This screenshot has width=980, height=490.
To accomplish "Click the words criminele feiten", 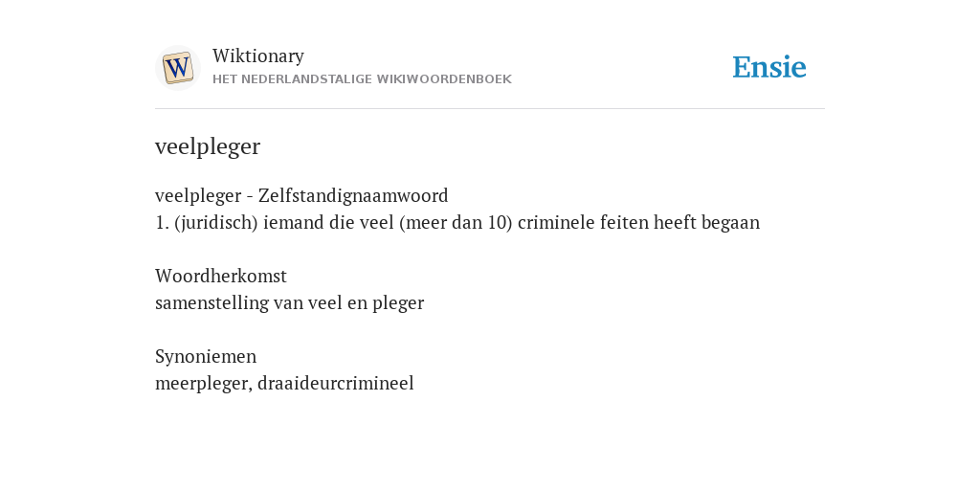I will pyautogui.click(x=583, y=223).
